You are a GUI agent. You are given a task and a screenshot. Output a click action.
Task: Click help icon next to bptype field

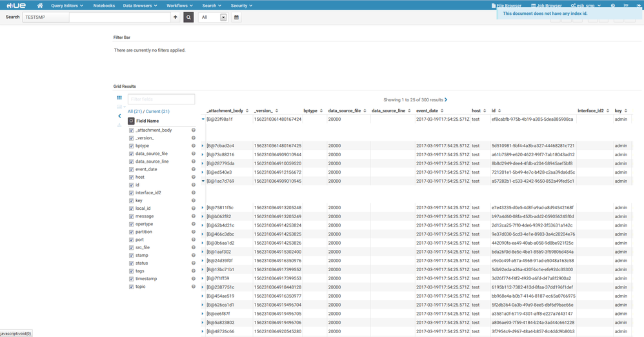(x=193, y=146)
